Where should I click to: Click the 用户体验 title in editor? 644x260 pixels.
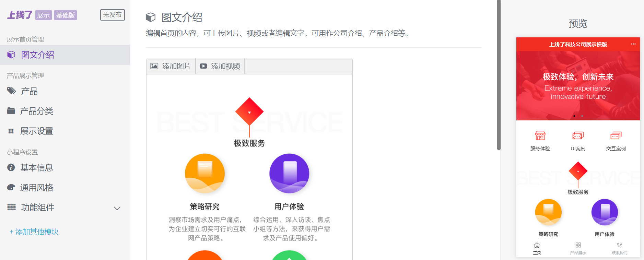click(289, 206)
